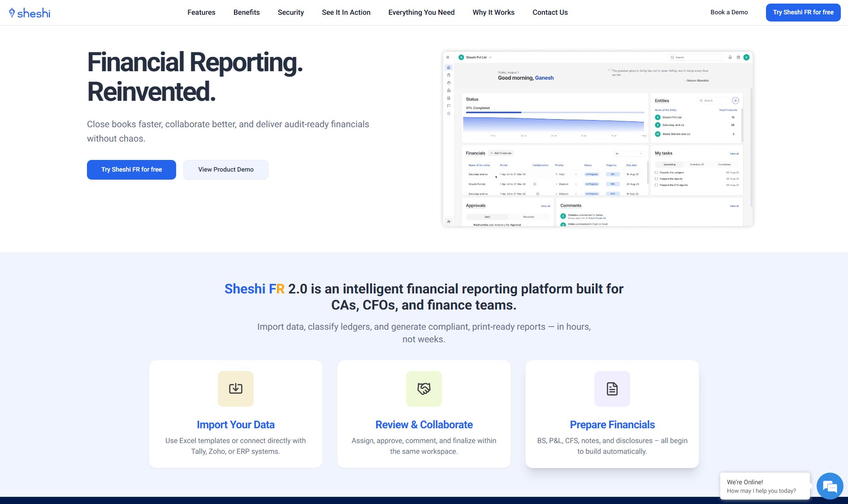The width and height of the screenshot is (848, 504).
Task: Click the plus icon to add an entity
Action: tap(736, 101)
